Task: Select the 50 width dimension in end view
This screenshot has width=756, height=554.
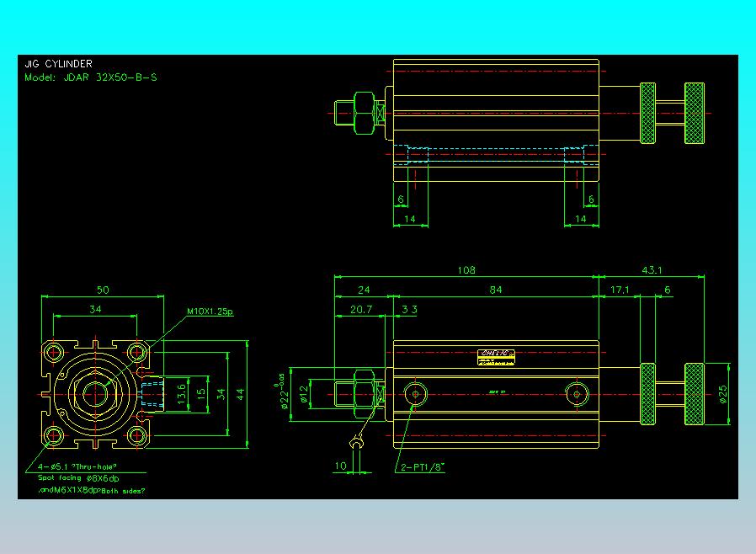Action: pos(103,290)
